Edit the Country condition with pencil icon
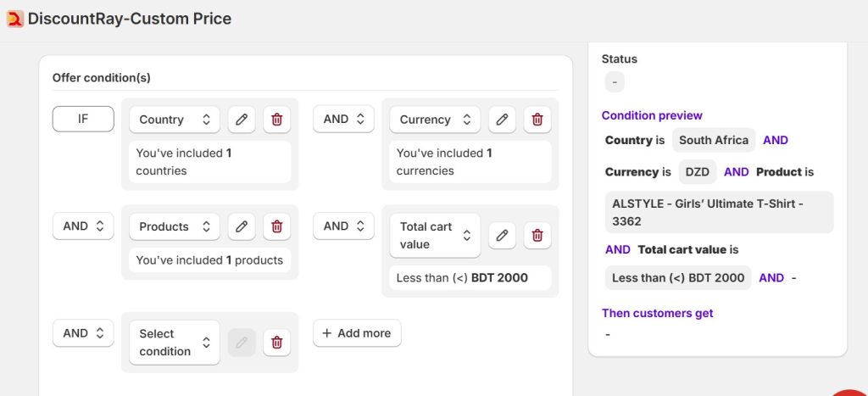 (242, 120)
